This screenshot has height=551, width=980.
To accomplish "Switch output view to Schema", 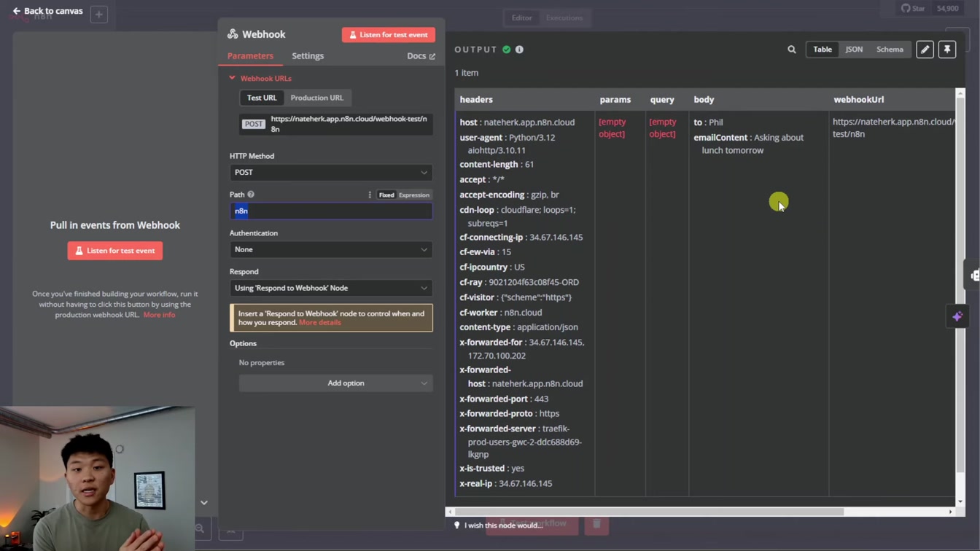I will (x=890, y=50).
